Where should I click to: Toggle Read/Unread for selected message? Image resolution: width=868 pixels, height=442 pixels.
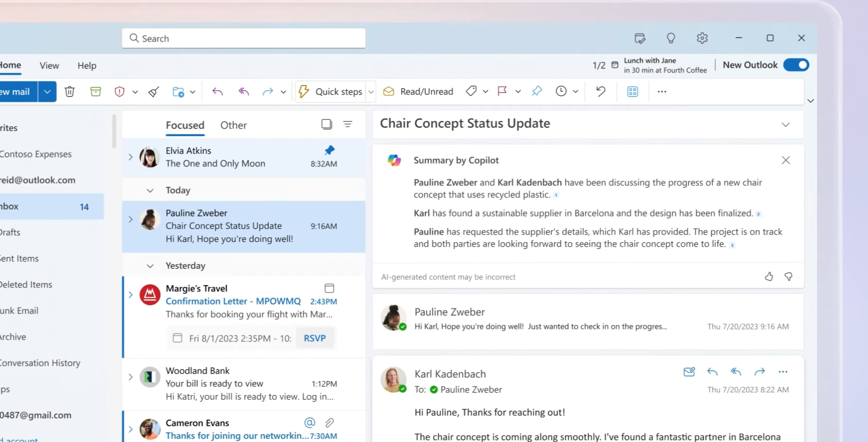[x=418, y=92]
